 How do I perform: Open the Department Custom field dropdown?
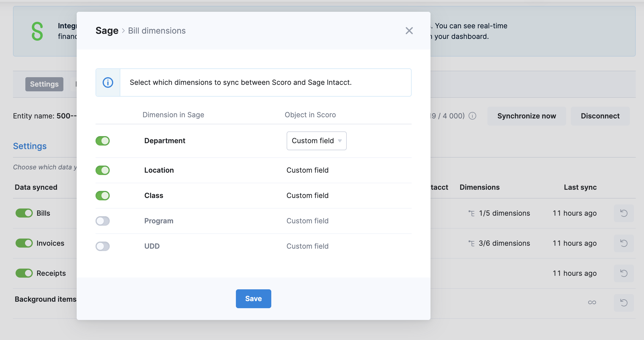point(316,141)
